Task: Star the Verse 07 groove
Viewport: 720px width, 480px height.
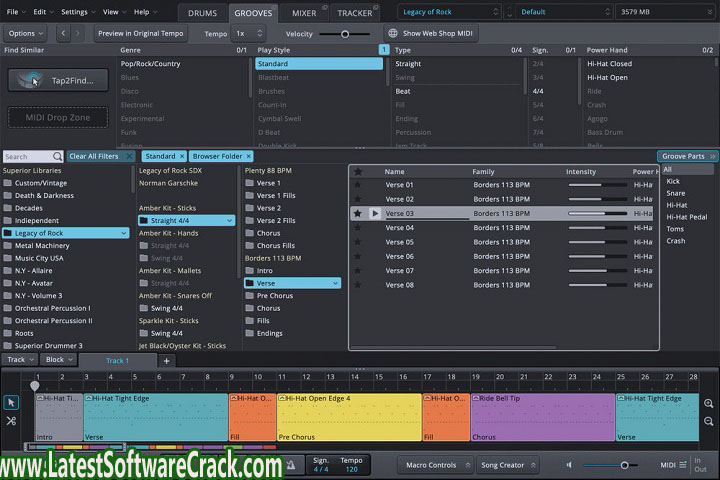Action: 358,271
